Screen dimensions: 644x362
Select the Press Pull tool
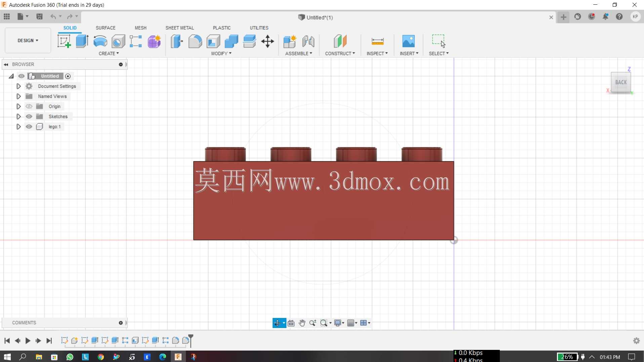coord(177,41)
